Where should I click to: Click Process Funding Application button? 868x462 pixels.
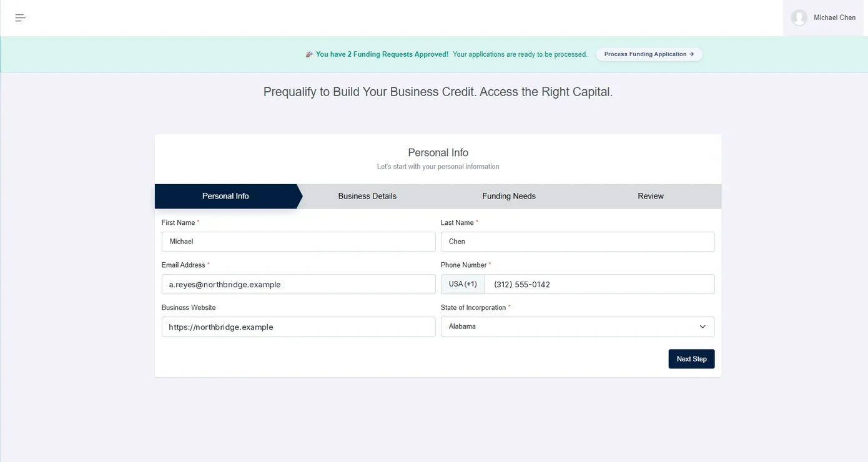649,54
